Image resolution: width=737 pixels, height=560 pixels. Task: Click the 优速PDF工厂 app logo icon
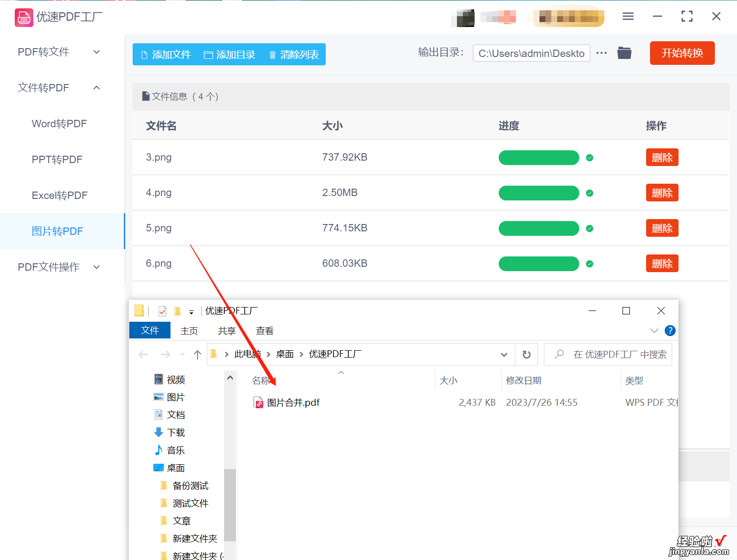click(24, 17)
